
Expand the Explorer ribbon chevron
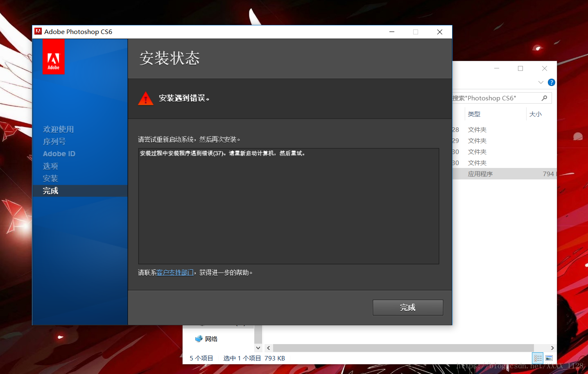(x=541, y=82)
